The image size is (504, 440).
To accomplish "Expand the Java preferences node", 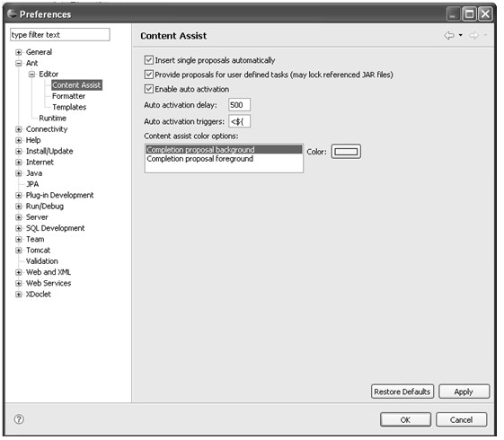I will pos(19,173).
